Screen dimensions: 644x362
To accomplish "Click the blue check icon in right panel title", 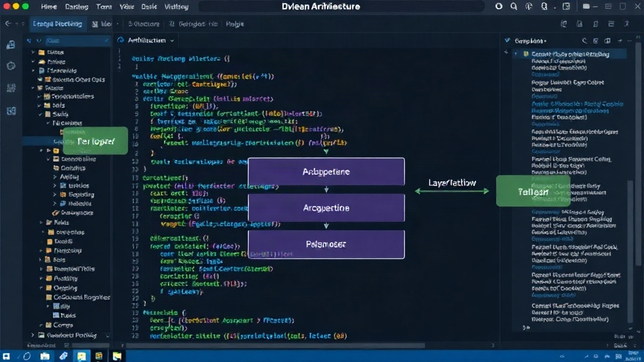I will click(508, 41).
